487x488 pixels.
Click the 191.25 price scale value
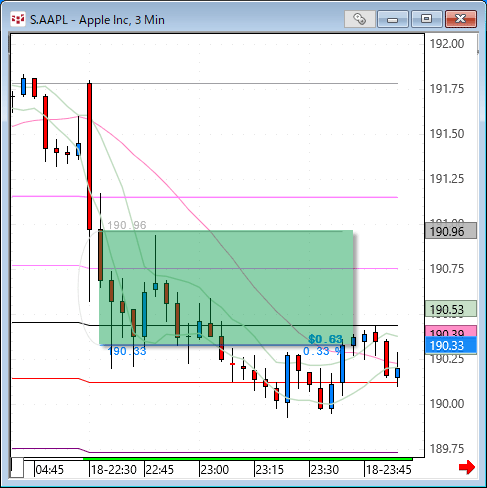447,179
